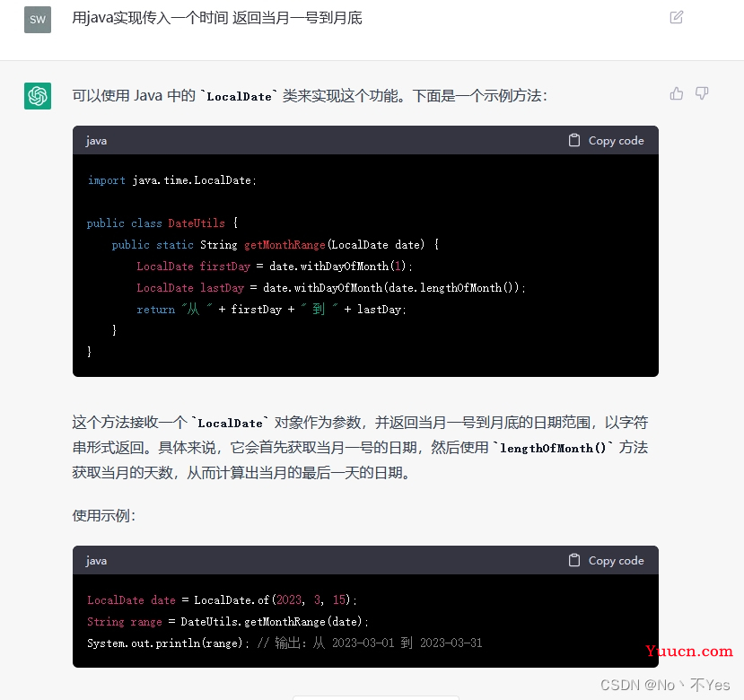Click the 'LocalDate.of(2023, 3, 15)' line
The width and height of the screenshot is (744, 700).
(x=222, y=600)
